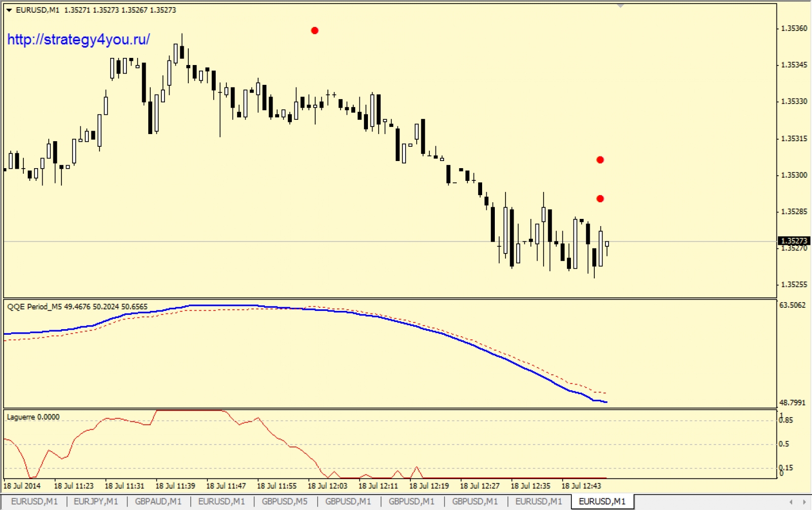Click the 63.5062 value on QQE scale
Screen dimensions: 812x510
point(792,305)
